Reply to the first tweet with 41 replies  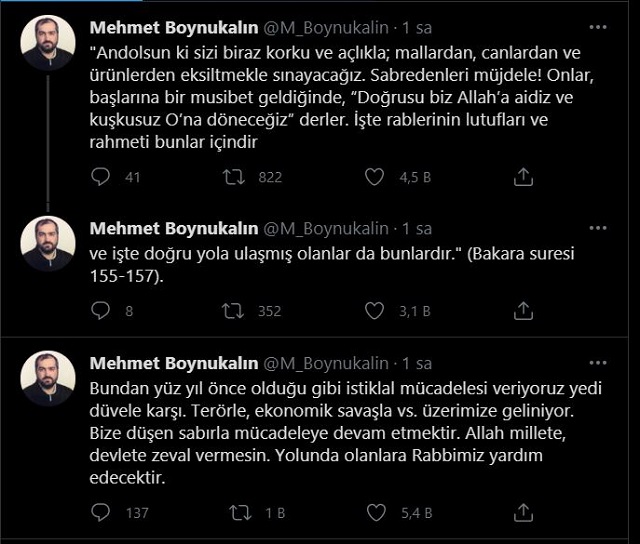coord(101,177)
